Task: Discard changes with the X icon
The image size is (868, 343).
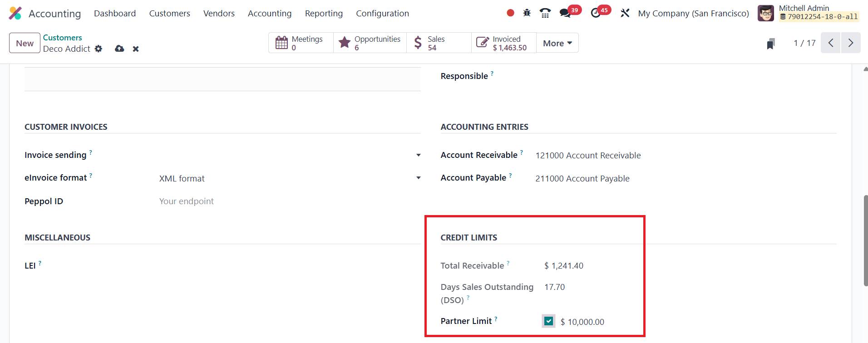Action: coord(136,49)
